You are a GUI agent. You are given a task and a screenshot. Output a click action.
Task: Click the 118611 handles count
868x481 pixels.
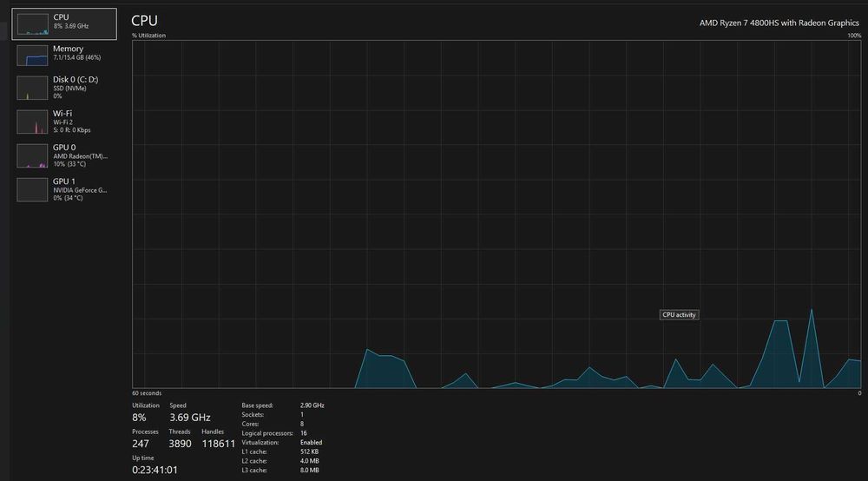pos(218,444)
